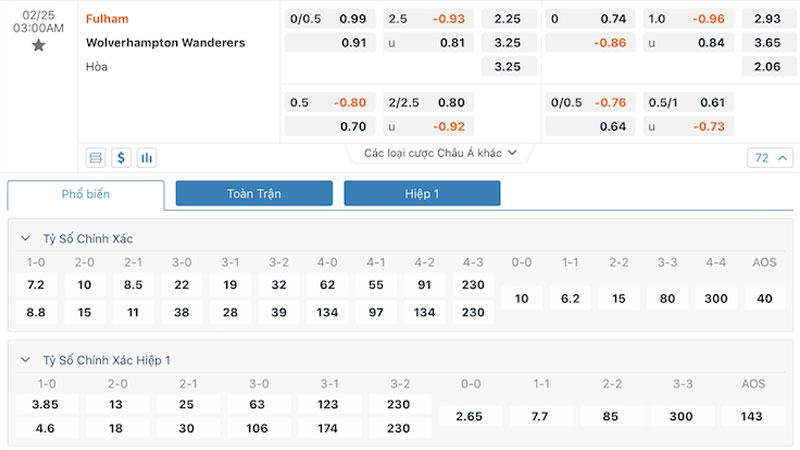The image size is (800, 450).
Task: Open the bet list icon
Action: (x=95, y=158)
